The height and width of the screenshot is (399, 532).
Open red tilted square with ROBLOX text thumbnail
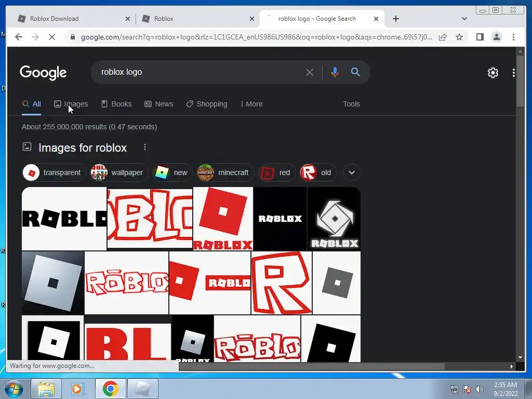click(223, 219)
